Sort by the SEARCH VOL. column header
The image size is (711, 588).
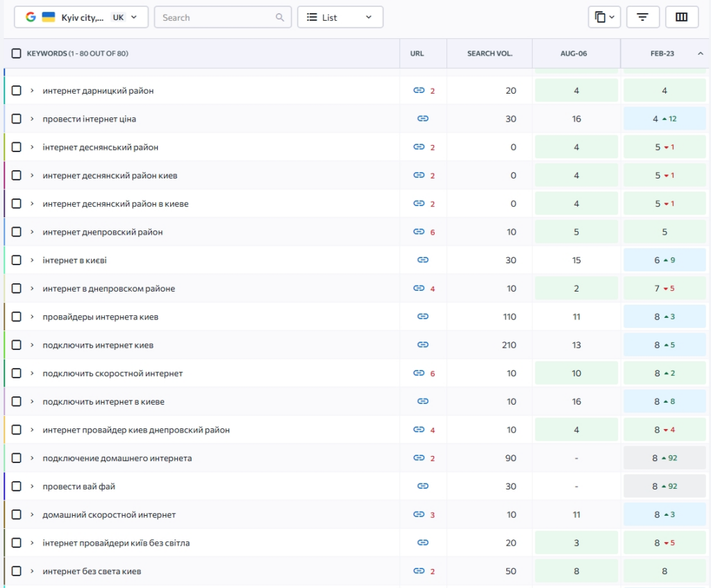click(490, 53)
